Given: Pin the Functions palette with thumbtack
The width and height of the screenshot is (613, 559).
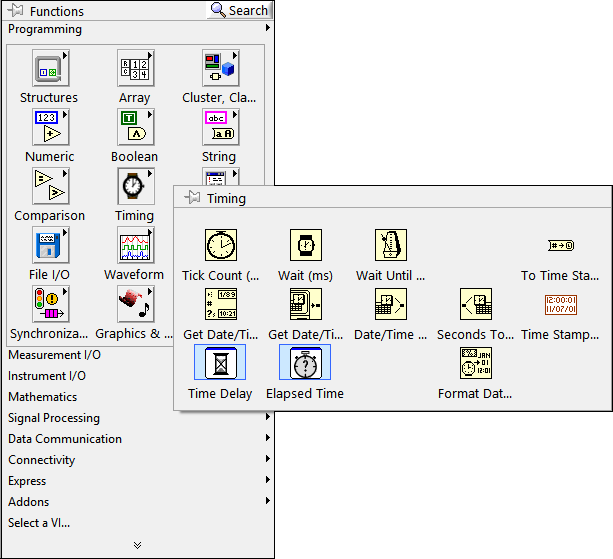Looking at the screenshot, I should (16, 11).
